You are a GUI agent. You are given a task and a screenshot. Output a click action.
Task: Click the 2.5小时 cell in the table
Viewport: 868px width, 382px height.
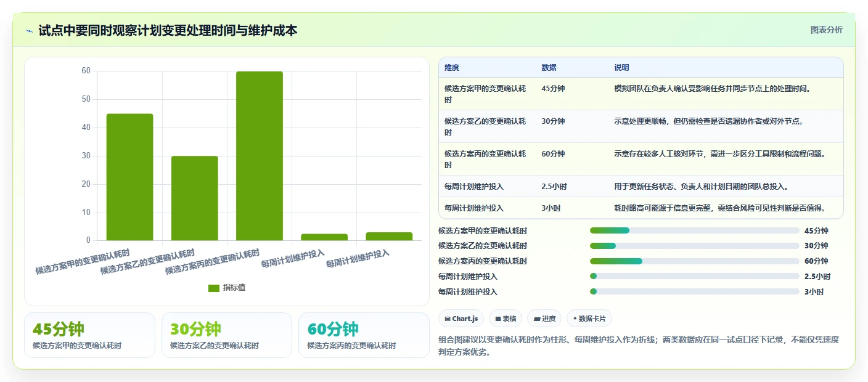coord(554,187)
